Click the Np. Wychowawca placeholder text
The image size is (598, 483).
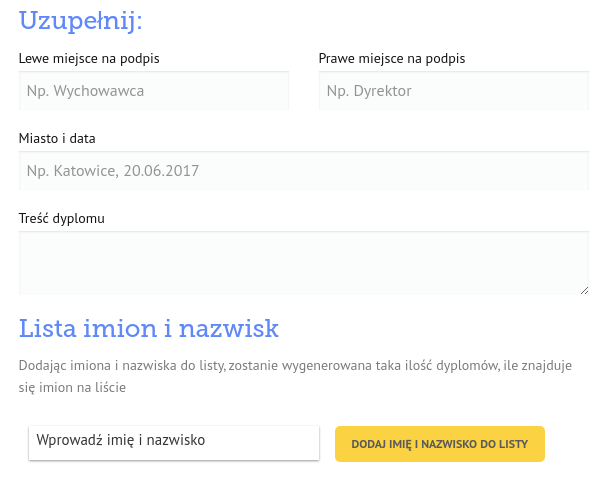pos(85,91)
